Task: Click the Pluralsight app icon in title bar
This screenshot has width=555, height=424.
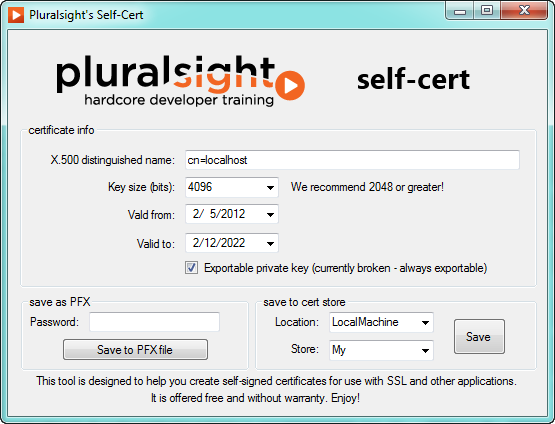Action: (x=16, y=15)
